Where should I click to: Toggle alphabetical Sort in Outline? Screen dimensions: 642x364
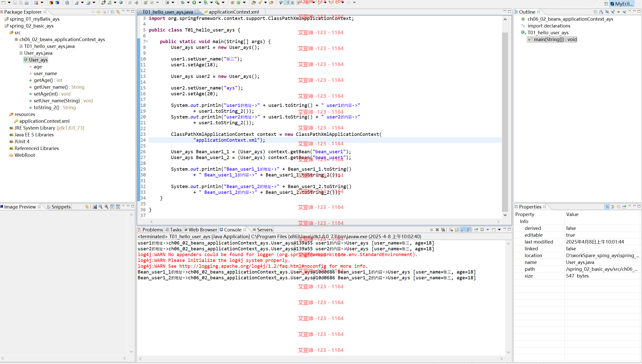(x=601, y=12)
